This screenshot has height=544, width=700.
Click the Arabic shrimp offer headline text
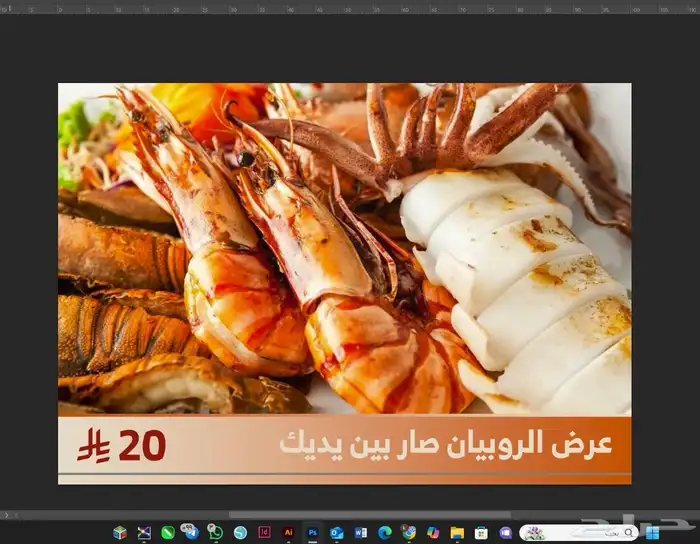point(446,444)
